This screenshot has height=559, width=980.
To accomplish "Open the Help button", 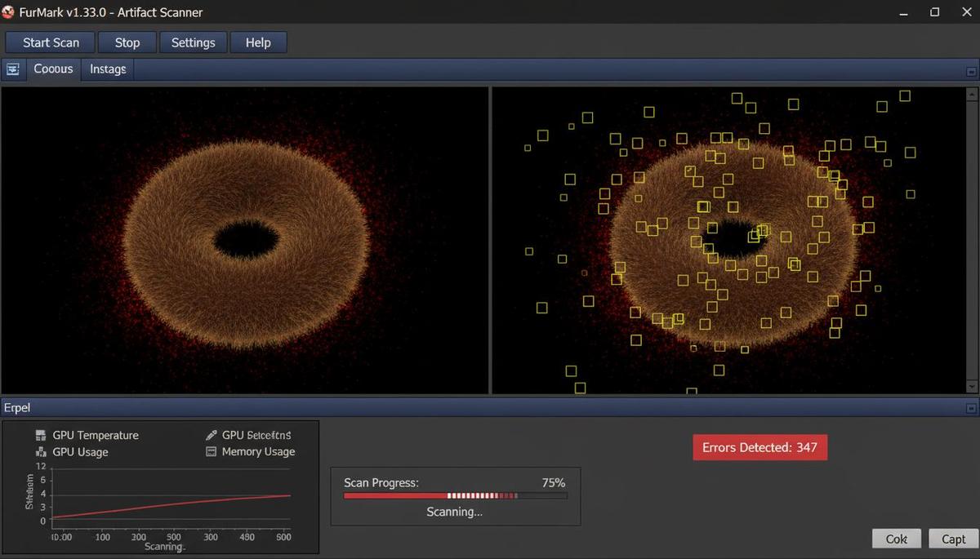I will 258,42.
